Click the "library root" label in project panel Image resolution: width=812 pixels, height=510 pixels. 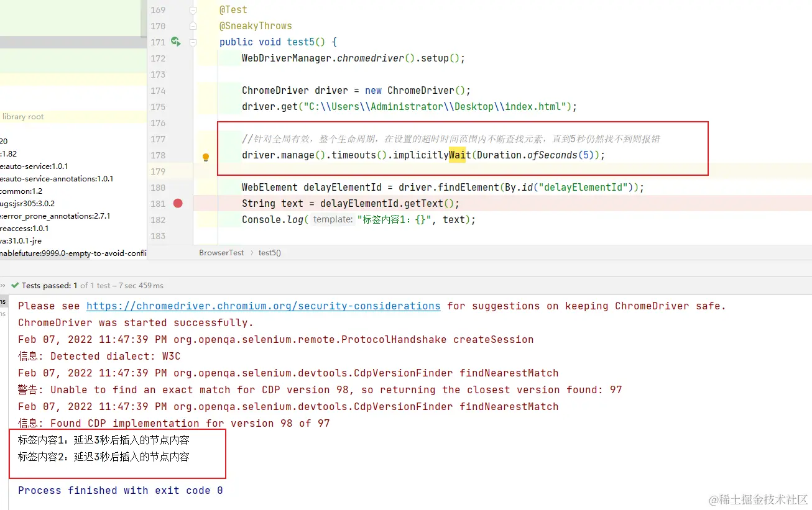[23, 117]
